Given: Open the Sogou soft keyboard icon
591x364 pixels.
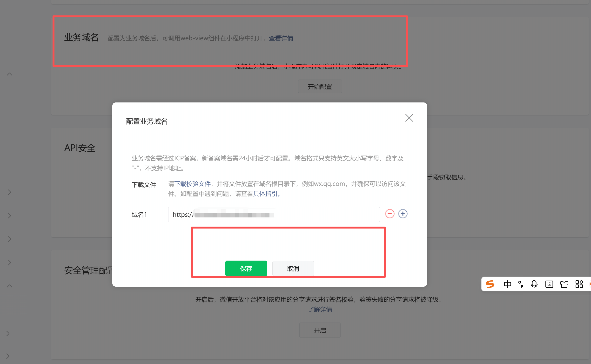Looking at the screenshot, I should tap(549, 284).
